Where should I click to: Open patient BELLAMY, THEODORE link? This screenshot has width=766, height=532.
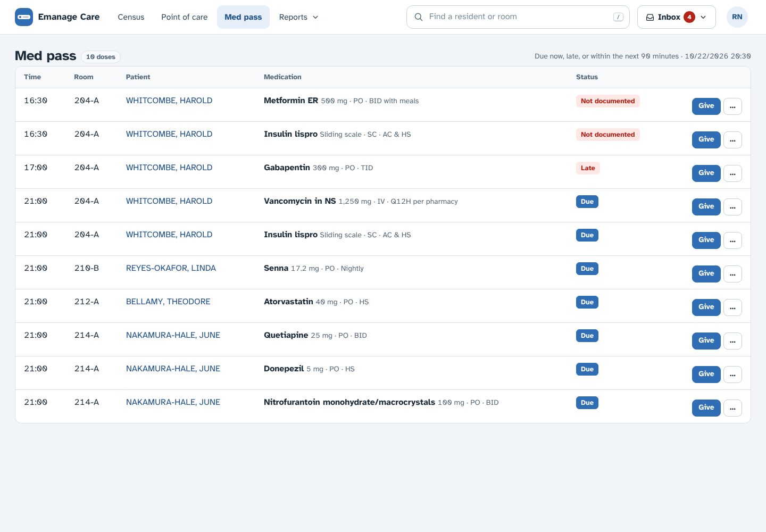168,302
